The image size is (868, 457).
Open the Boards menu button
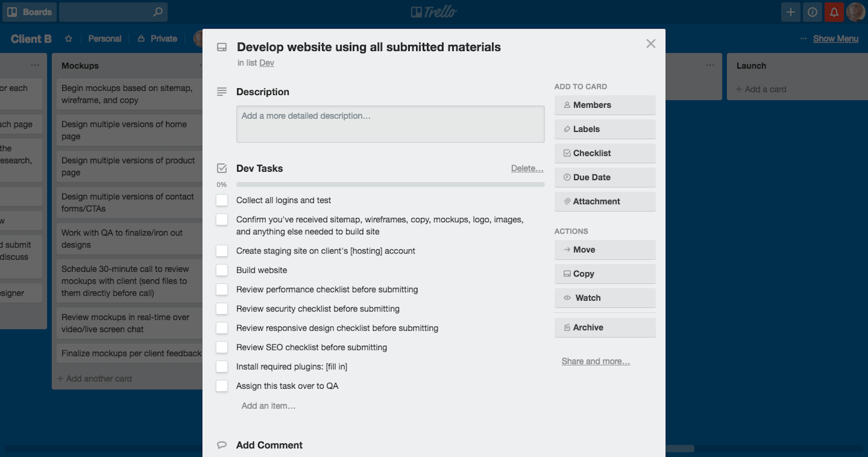[x=29, y=12]
